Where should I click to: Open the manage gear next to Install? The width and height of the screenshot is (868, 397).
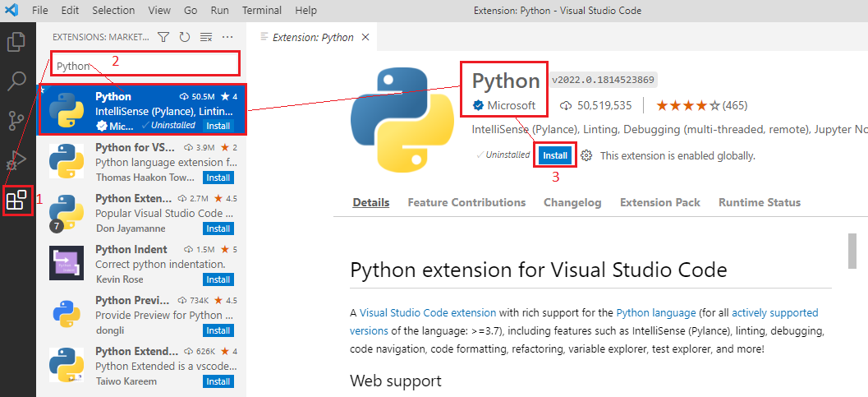(587, 155)
